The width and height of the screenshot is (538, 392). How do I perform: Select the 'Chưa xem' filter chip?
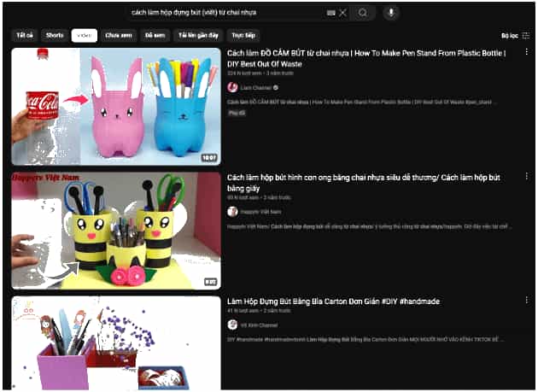click(119, 35)
